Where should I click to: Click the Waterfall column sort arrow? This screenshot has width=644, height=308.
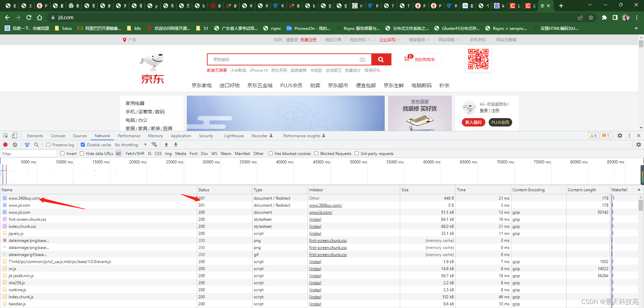pyautogui.click(x=639, y=190)
